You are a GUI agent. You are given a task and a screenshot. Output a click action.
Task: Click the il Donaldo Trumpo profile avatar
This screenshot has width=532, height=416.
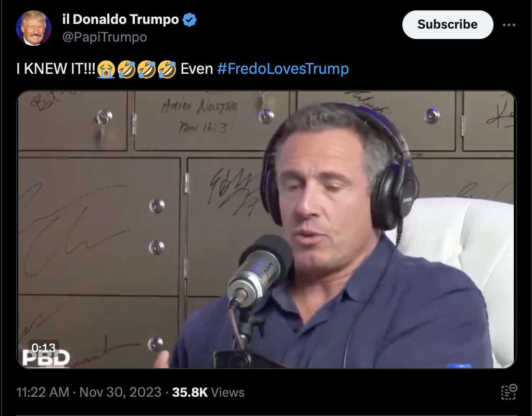coord(34,28)
